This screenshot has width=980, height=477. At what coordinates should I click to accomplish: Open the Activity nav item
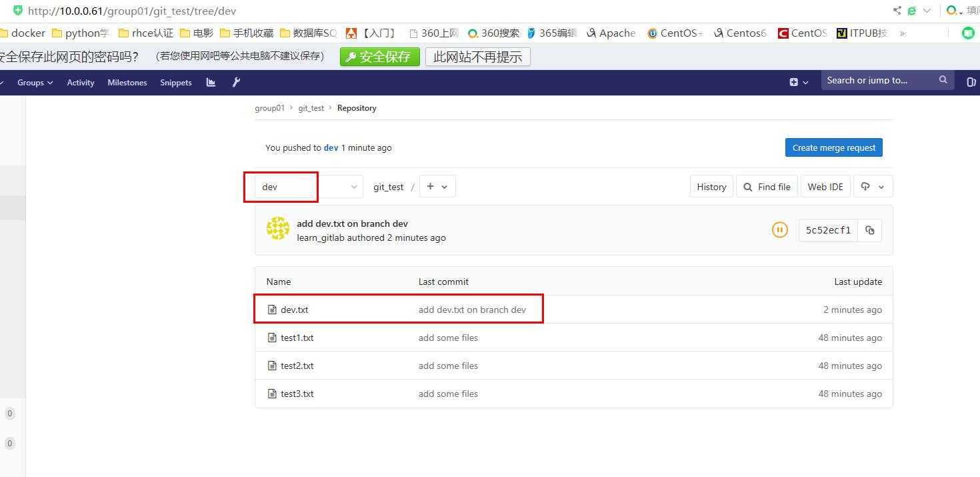81,82
